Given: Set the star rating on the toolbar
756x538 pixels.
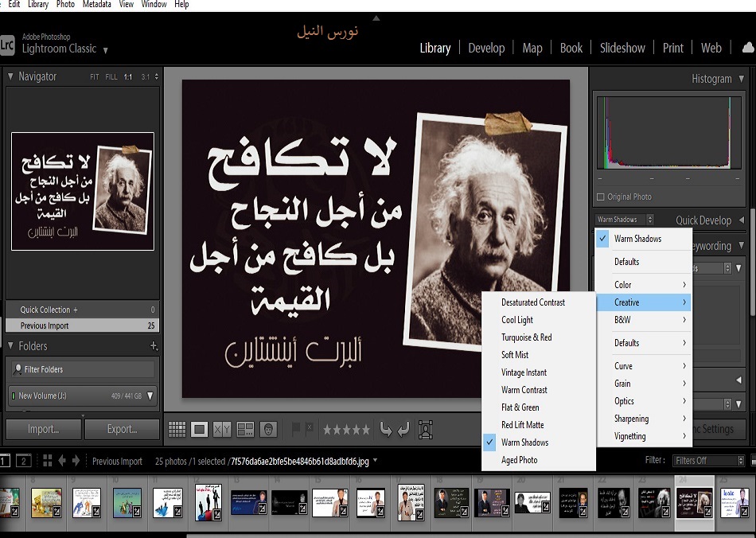Looking at the screenshot, I should (346, 429).
